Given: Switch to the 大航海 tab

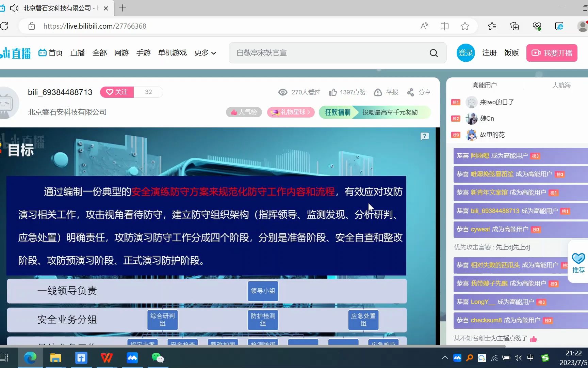Looking at the screenshot, I should pyautogui.click(x=561, y=85).
